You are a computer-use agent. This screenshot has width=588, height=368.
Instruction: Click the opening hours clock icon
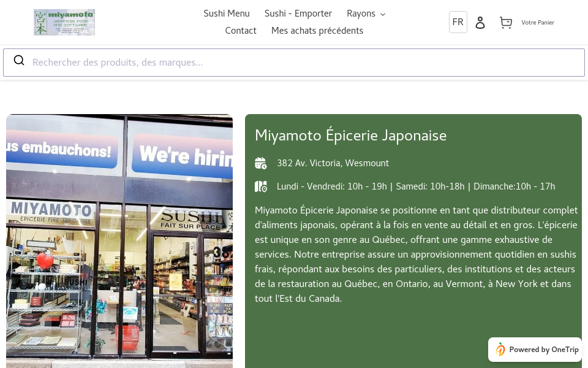(x=261, y=186)
